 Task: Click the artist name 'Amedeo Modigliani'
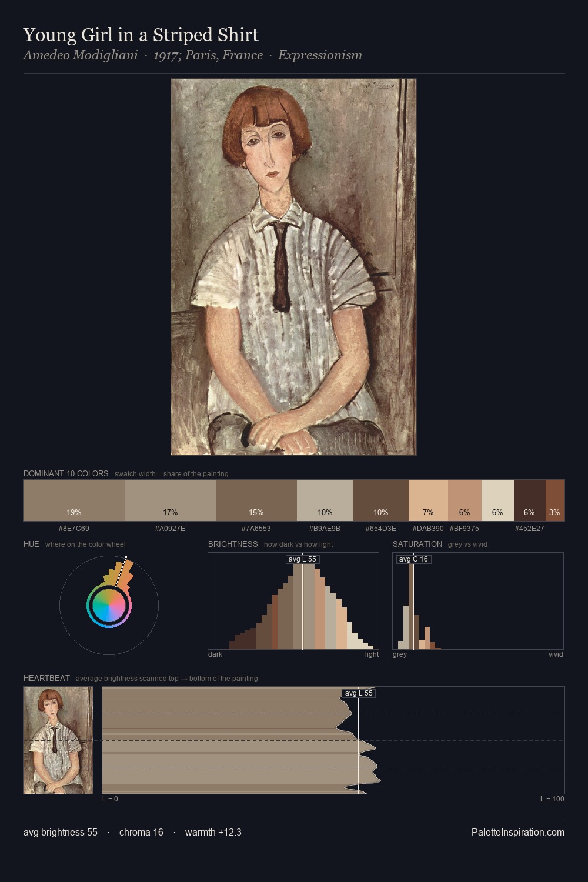pos(81,55)
